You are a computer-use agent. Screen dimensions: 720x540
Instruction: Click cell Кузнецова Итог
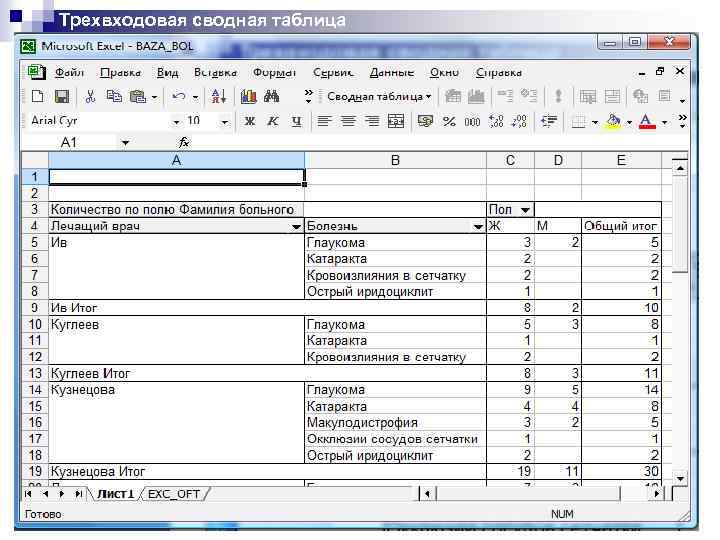click(x=176, y=472)
